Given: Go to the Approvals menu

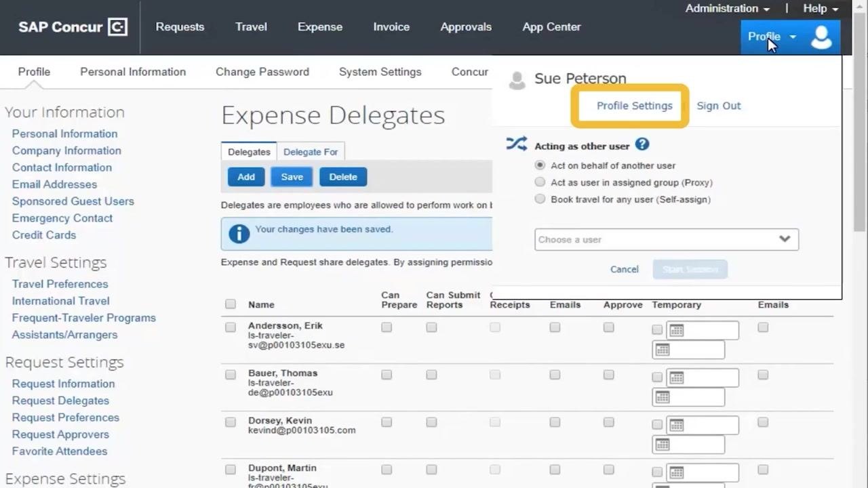Looking at the screenshot, I should [466, 27].
